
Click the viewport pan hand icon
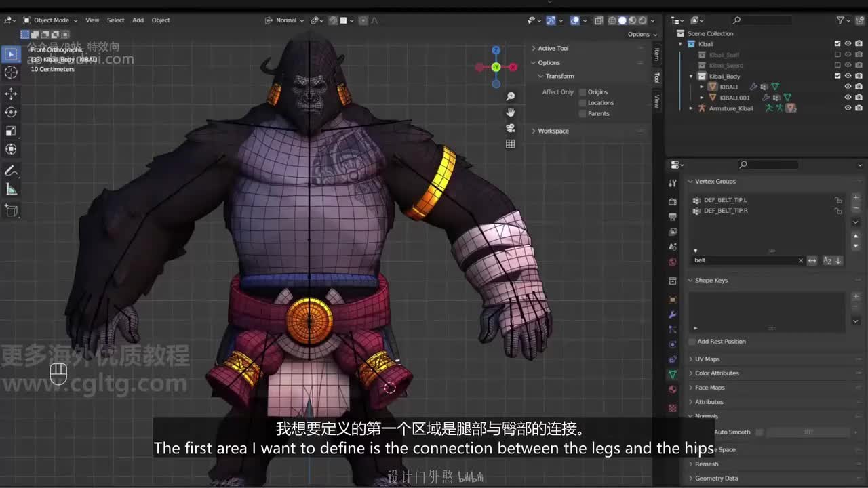(x=510, y=112)
